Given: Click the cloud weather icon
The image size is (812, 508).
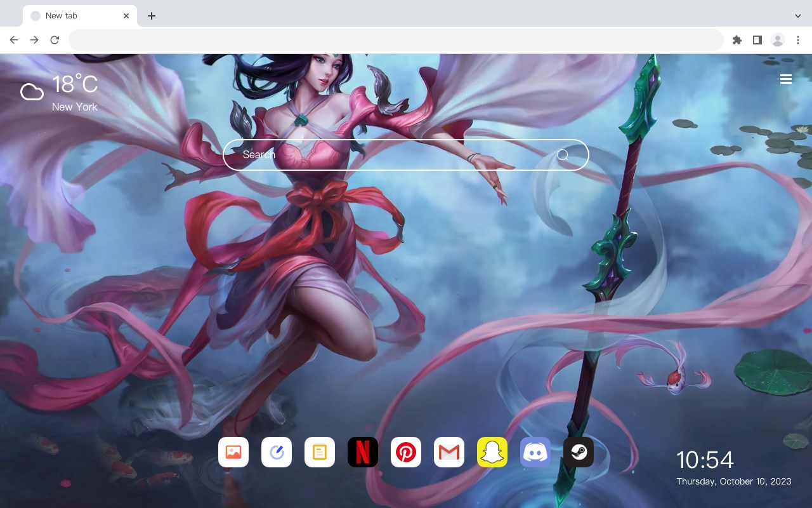Looking at the screenshot, I should [32, 93].
